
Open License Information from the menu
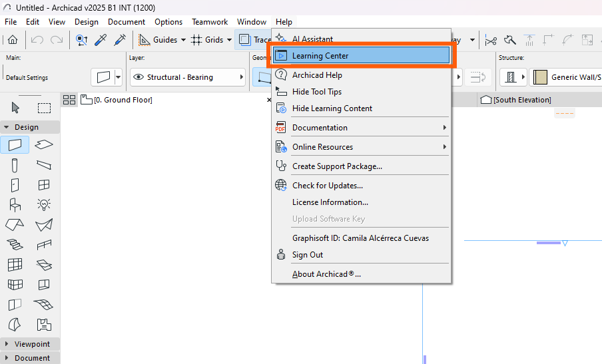(361, 202)
